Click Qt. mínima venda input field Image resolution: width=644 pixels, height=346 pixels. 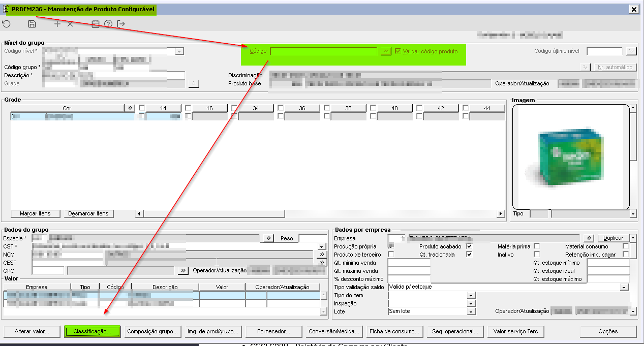click(x=409, y=263)
